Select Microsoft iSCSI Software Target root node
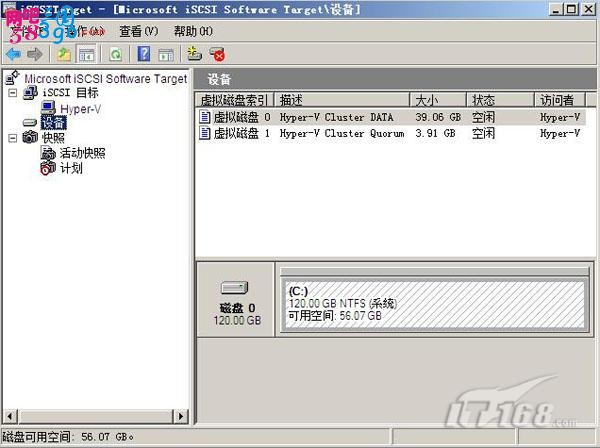The height and width of the screenshot is (448, 600). pyautogui.click(x=106, y=78)
